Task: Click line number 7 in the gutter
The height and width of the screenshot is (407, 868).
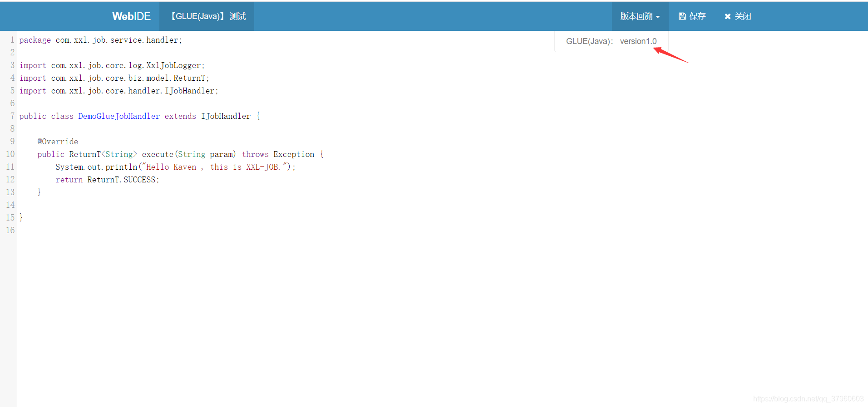Action: coord(12,116)
